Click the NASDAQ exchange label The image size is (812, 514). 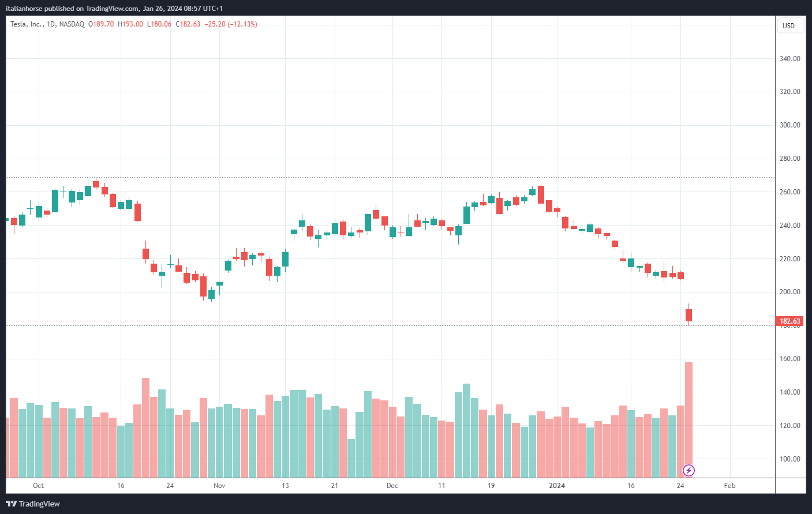click(72, 24)
